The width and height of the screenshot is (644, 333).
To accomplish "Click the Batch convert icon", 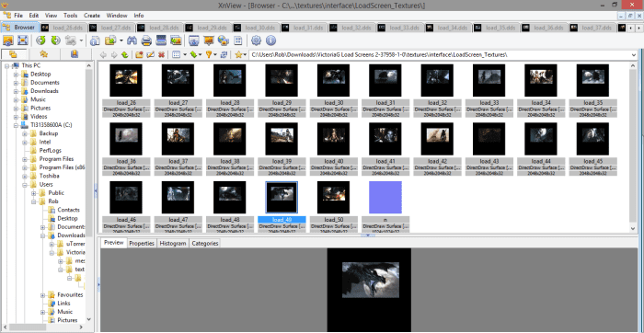I will 176,40.
